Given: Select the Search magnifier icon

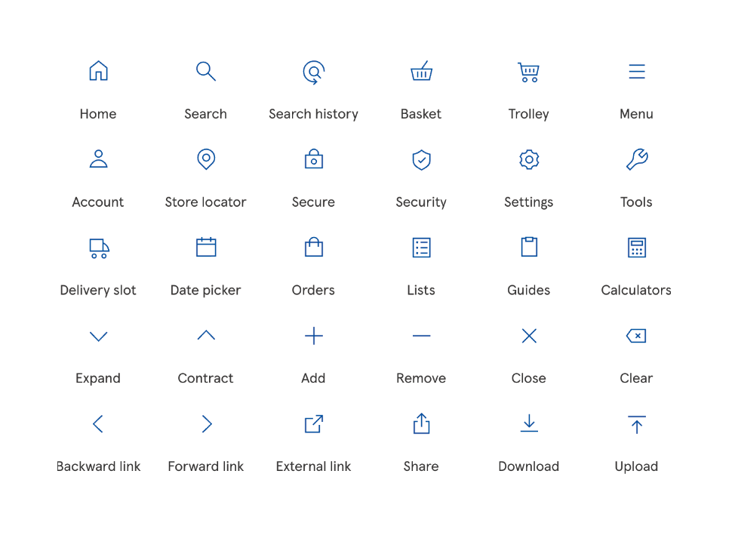Looking at the screenshot, I should point(206,71).
